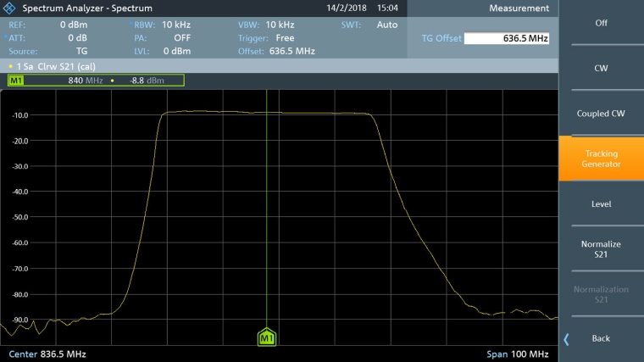This screenshot has width=644, height=362.
Task: Click the TG Offset input field
Action: [x=507, y=38]
